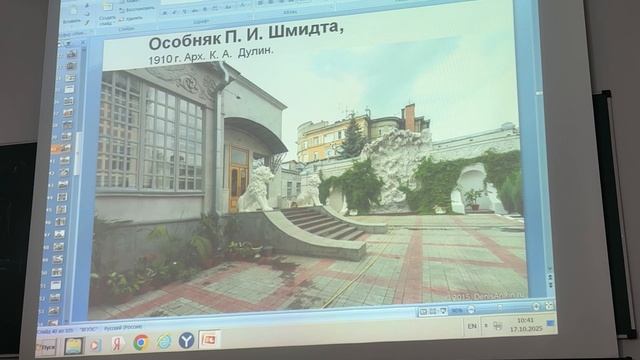This screenshot has width=640, height=360.
Task: Click the Russian language status bar entry
Action: (x=123, y=327)
